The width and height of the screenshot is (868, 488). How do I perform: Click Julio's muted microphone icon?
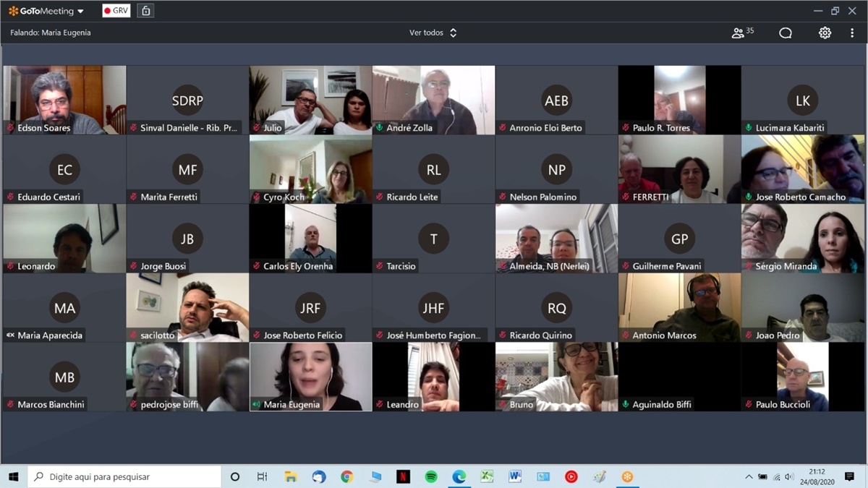(x=256, y=128)
